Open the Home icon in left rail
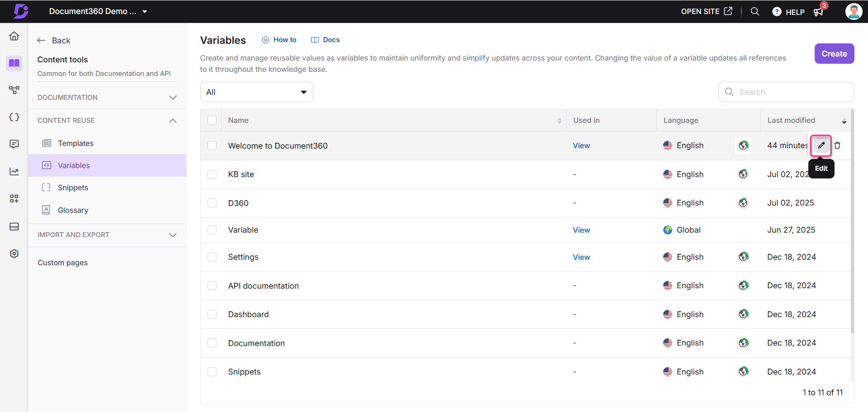The image size is (868, 412). (14, 36)
